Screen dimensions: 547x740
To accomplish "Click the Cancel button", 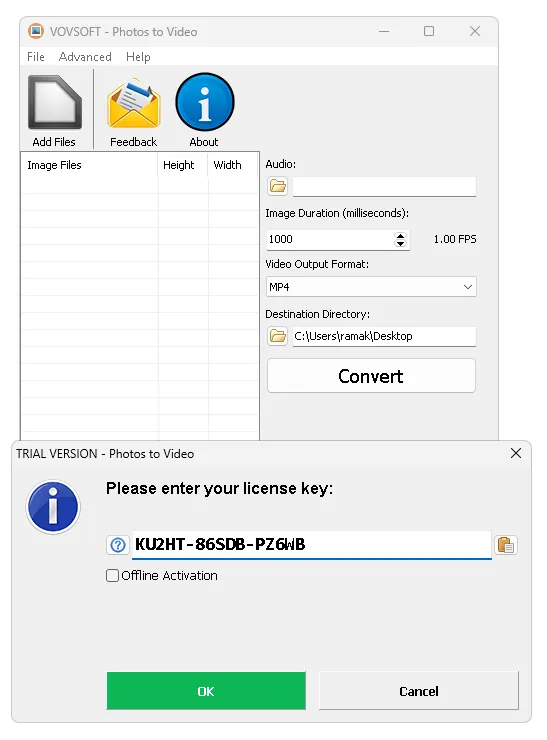I will (x=419, y=691).
